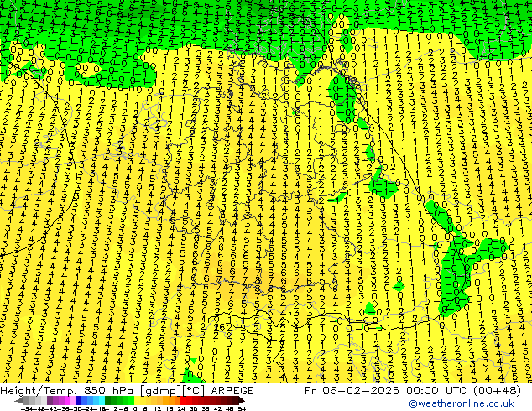Click the 'Fr 06-02-2026 00:00 UTC (00+48)' timestamp
Screen dimensions: 532x411
pos(413,391)
